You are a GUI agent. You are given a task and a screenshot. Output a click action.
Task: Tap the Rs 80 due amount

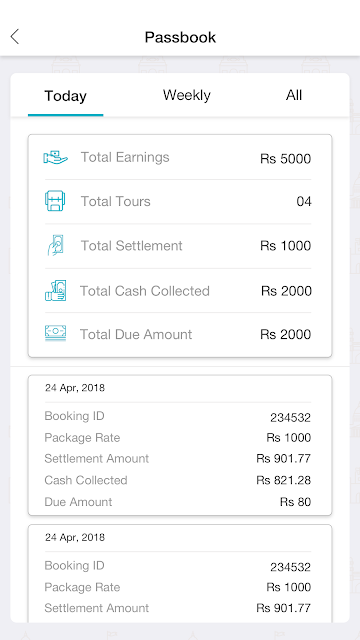(296, 502)
